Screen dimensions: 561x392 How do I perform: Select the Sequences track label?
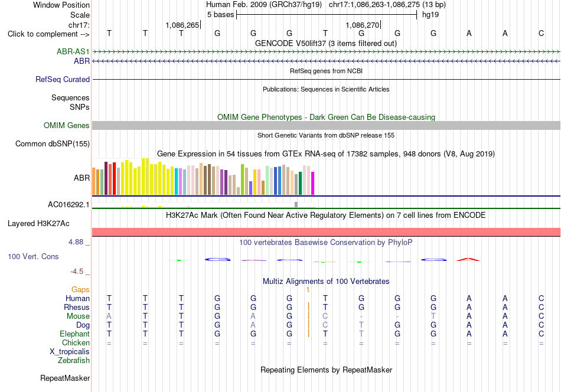[x=70, y=97]
